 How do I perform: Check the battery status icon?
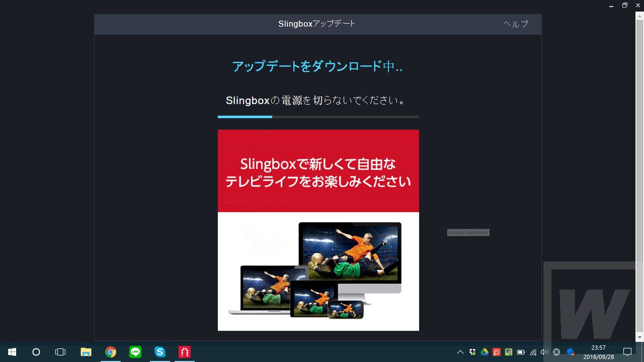tap(521, 352)
